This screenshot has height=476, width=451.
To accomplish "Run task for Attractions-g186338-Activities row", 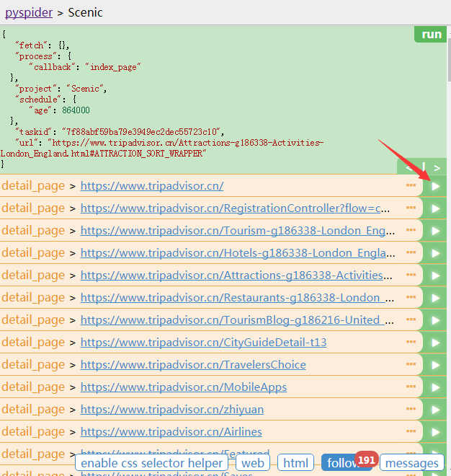I will pyautogui.click(x=436, y=276).
